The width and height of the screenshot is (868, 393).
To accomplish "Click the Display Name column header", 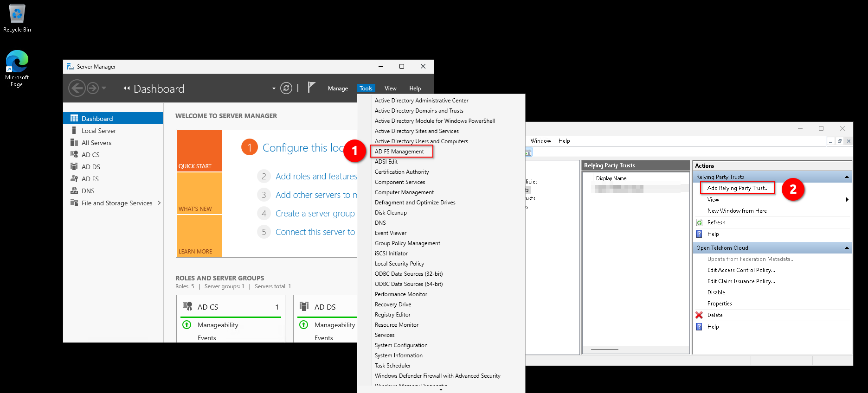I will 611,178.
